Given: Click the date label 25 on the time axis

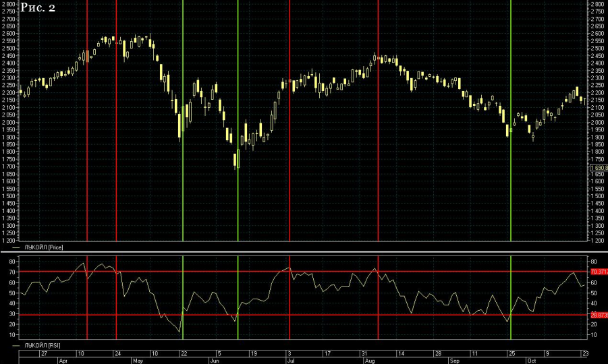Looking at the screenshot, I should [512, 353].
